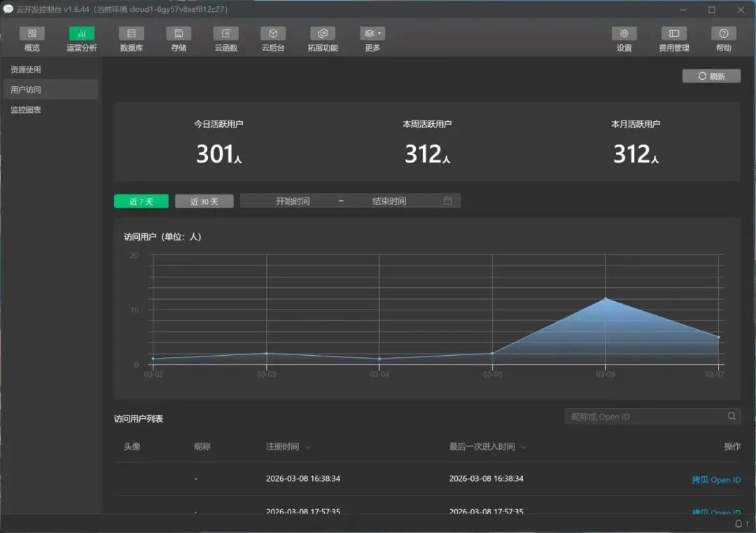This screenshot has width=756, height=533.
Task: Click the 2026-03-08 16:38:34 registration time cell
Action: click(303, 478)
